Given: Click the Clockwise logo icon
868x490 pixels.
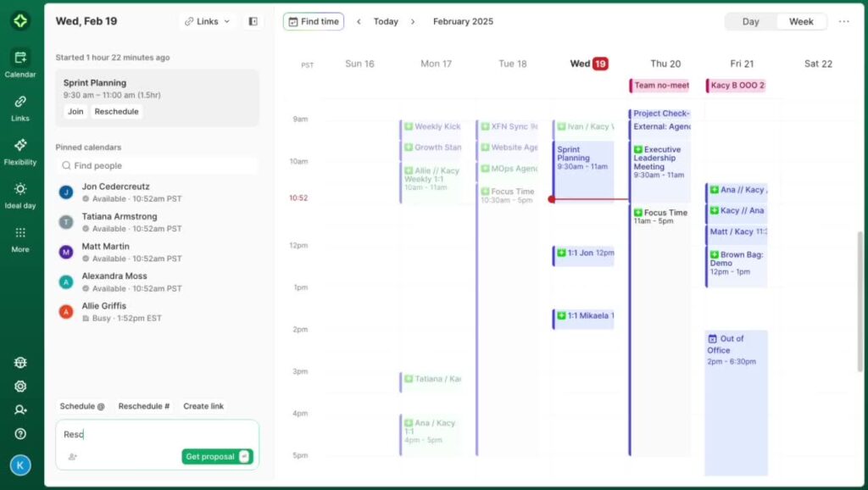Looking at the screenshot, I should [x=20, y=21].
